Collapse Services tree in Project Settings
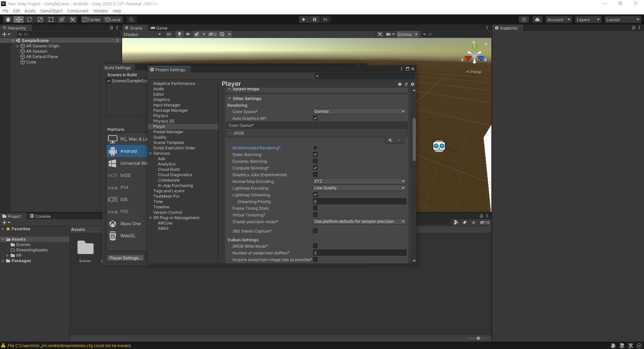644x349 pixels. click(151, 153)
